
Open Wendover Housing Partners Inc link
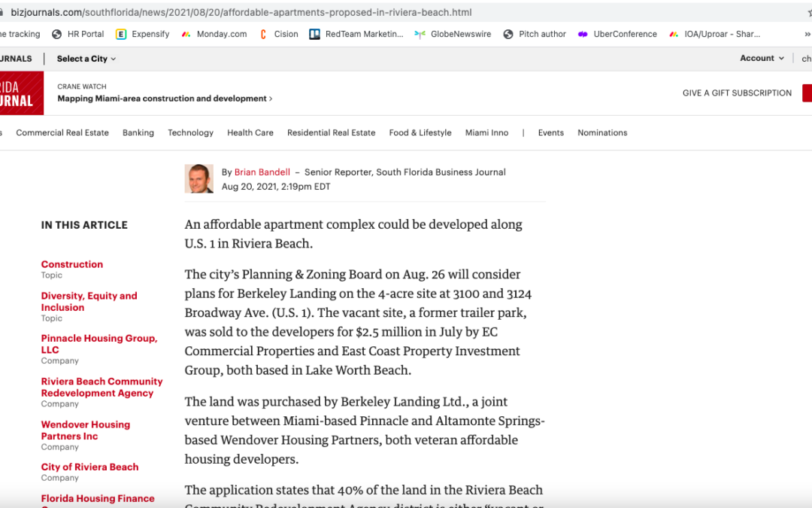[86, 430]
